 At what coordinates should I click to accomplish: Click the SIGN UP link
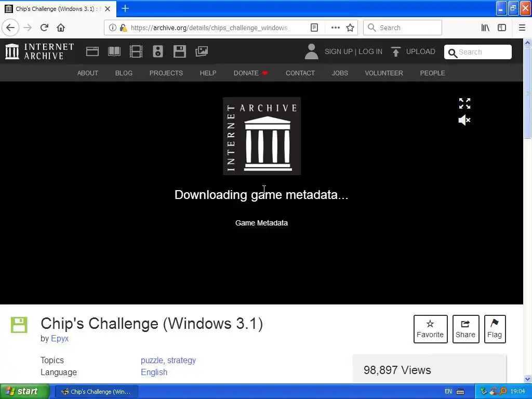339,51
